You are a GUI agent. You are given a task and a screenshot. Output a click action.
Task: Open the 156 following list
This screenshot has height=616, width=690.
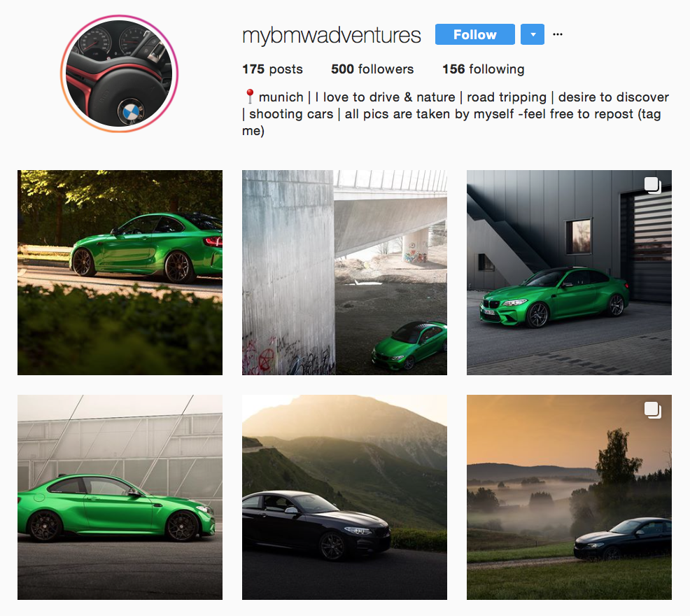point(483,69)
